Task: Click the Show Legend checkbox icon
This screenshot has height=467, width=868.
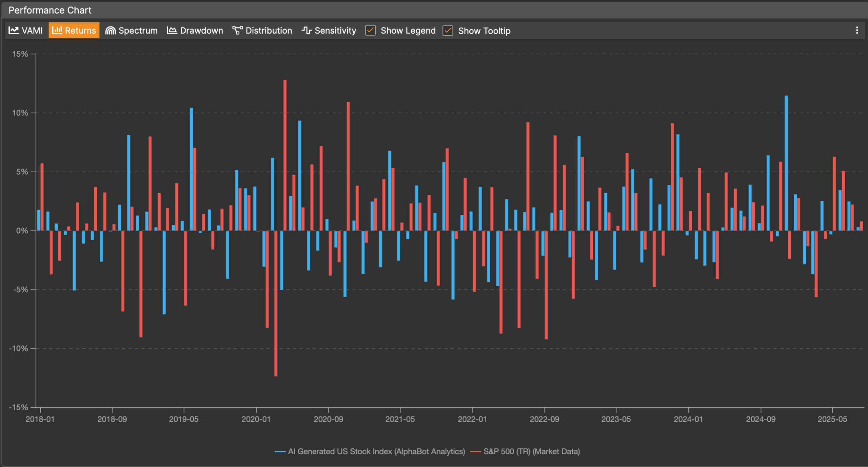Action: [370, 31]
